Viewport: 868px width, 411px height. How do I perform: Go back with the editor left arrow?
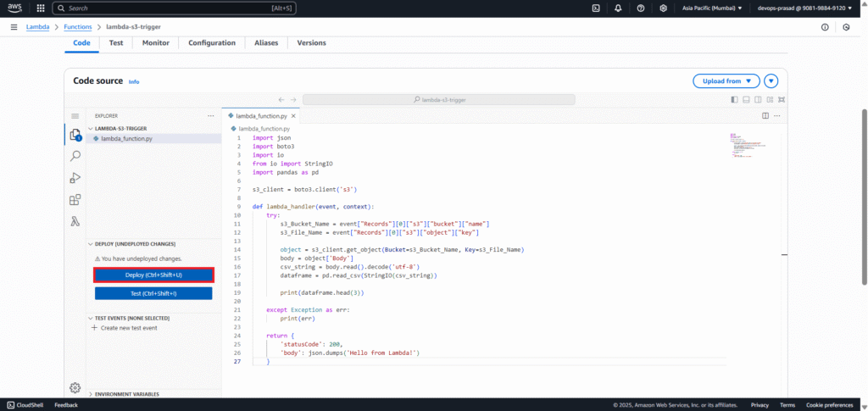click(x=281, y=99)
